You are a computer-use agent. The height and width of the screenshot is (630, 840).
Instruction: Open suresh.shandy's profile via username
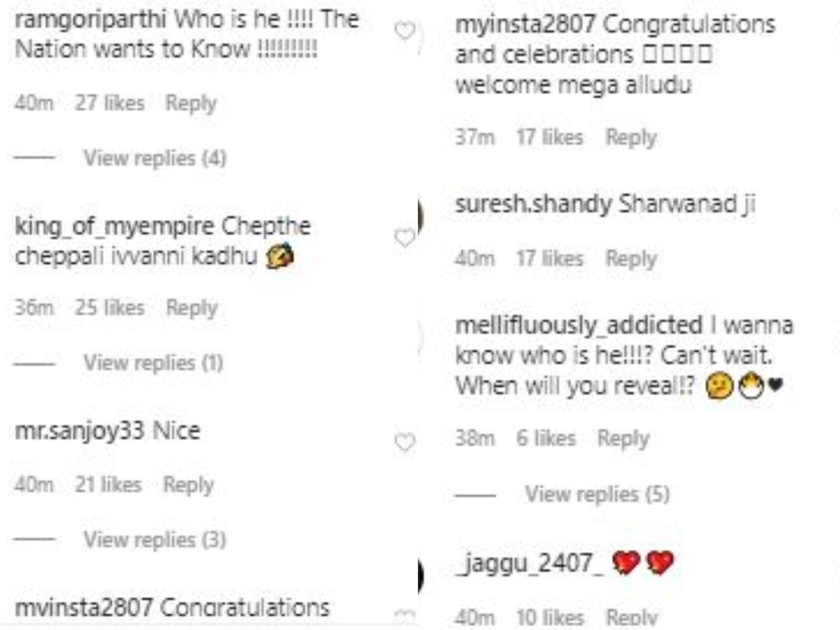coord(533,204)
